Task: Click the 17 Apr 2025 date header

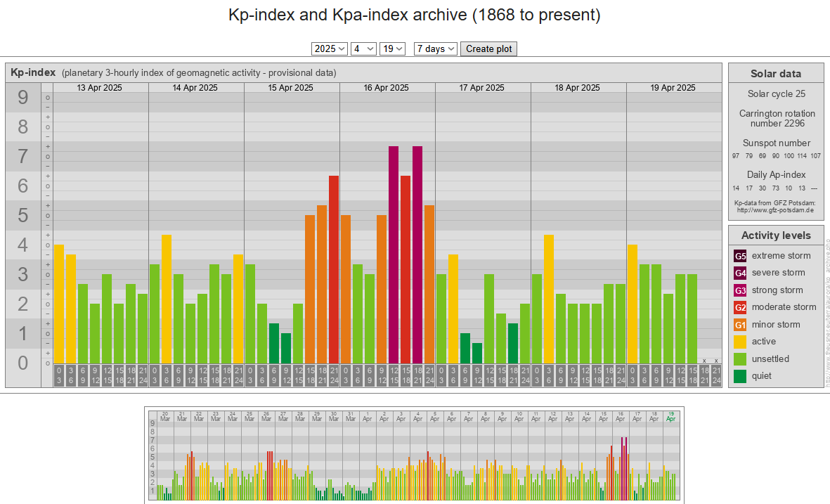Action: pyautogui.click(x=481, y=88)
